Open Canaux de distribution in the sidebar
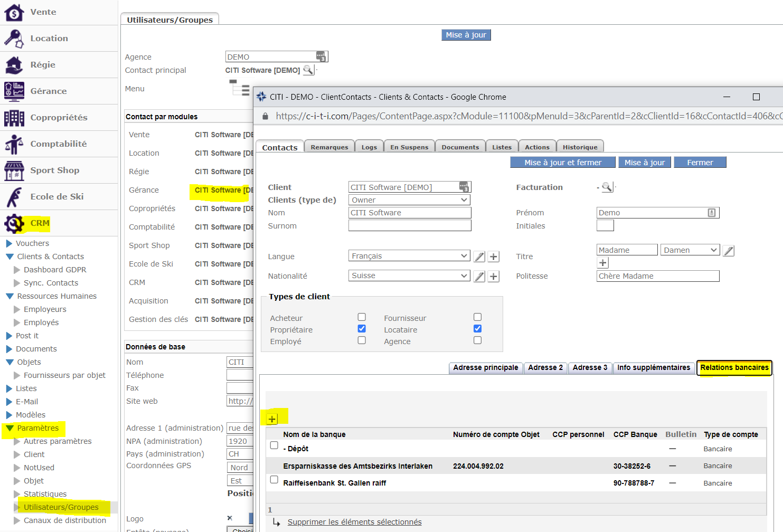This screenshot has height=532, width=783. pos(65,520)
